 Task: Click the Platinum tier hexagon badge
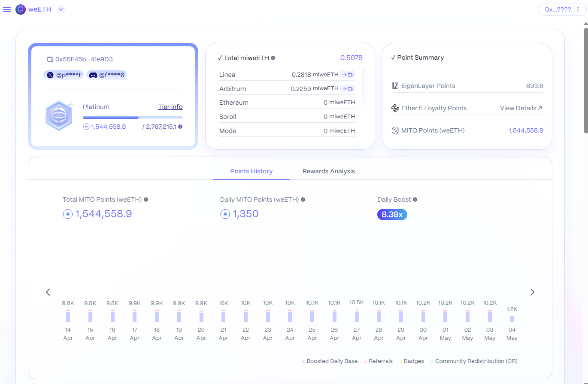[x=59, y=115]
